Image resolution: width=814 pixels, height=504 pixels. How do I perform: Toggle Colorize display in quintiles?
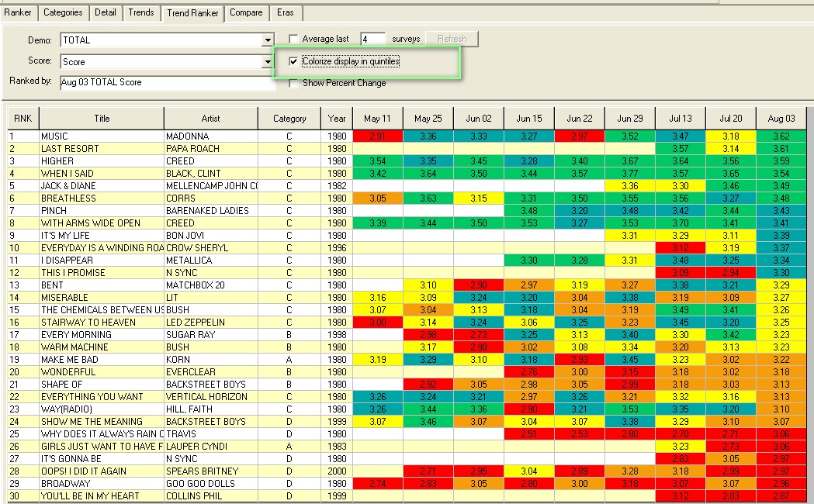point(293,61)
